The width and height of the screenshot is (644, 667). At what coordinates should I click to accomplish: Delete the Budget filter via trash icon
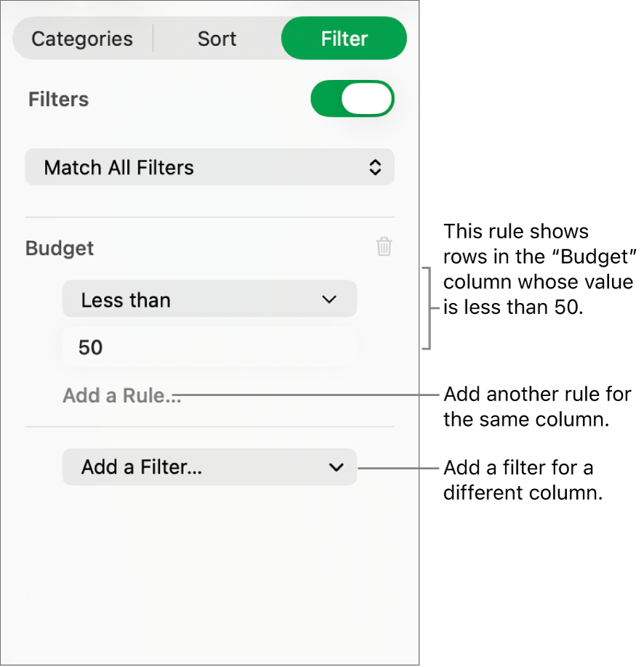384,247
